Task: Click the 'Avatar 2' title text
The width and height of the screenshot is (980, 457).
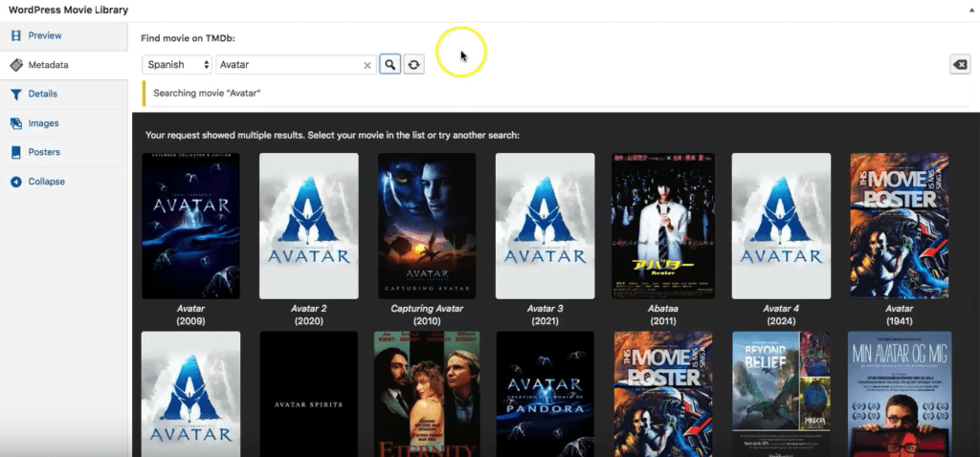Action: click(x=309, y=309)
